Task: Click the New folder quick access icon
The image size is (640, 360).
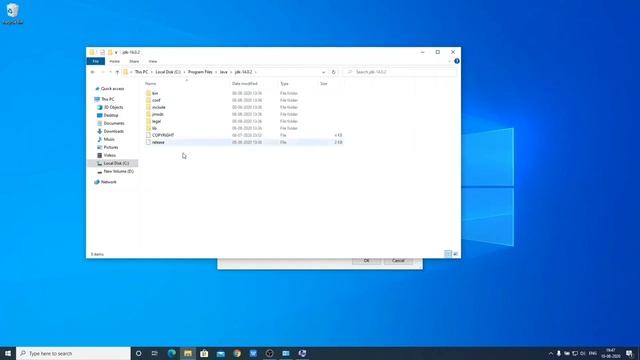Action: [110, 52]
